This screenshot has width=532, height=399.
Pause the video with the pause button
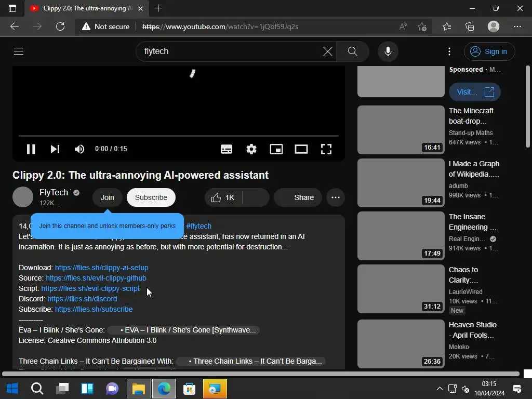[x=31, y=149]
